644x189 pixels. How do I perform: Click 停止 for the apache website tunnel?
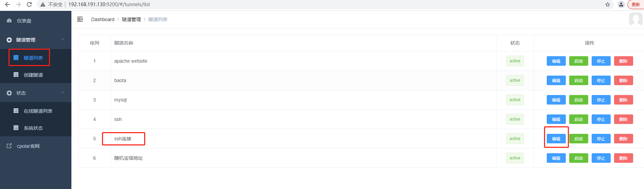(x=601, y=61)
